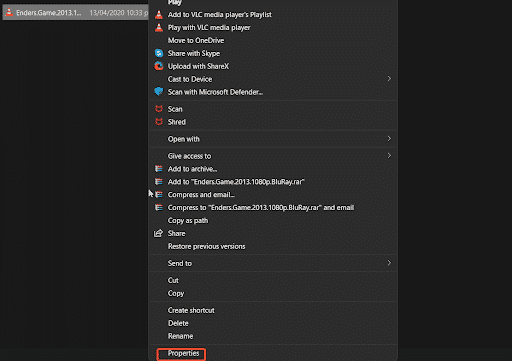Screen dimensions: 512x361
Task: Click the Skype icon in the context menu
Action: [x=159, y=53]
